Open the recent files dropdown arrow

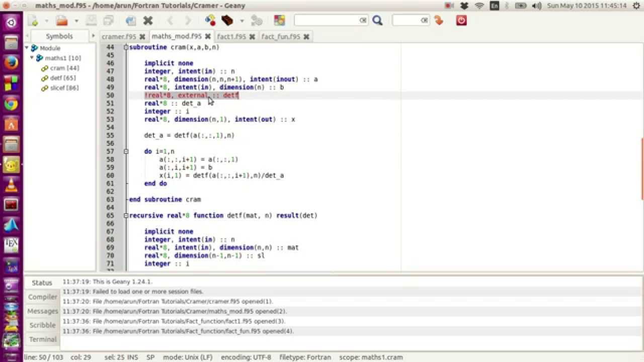[x=76, y=21]
